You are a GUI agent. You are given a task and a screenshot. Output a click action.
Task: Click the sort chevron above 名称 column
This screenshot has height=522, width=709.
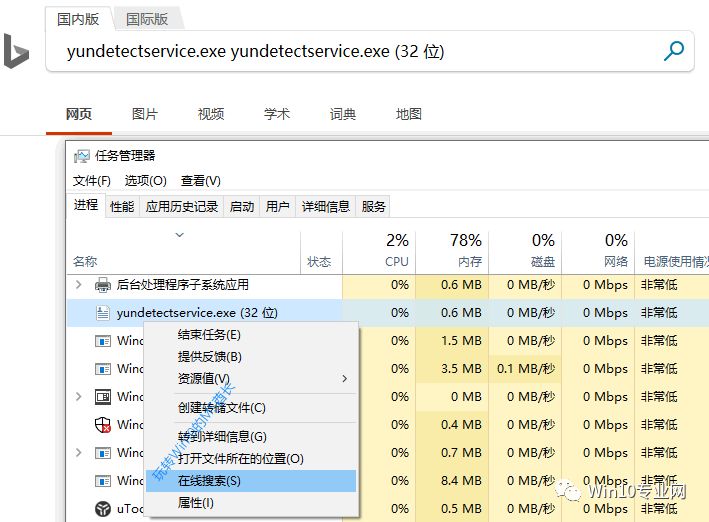[x=180, y=235]
